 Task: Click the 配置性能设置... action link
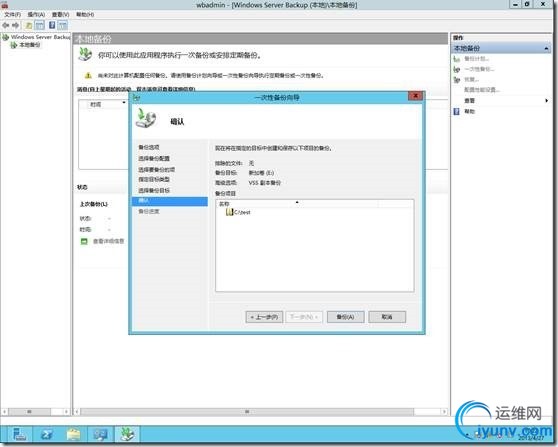click(482, 90)
